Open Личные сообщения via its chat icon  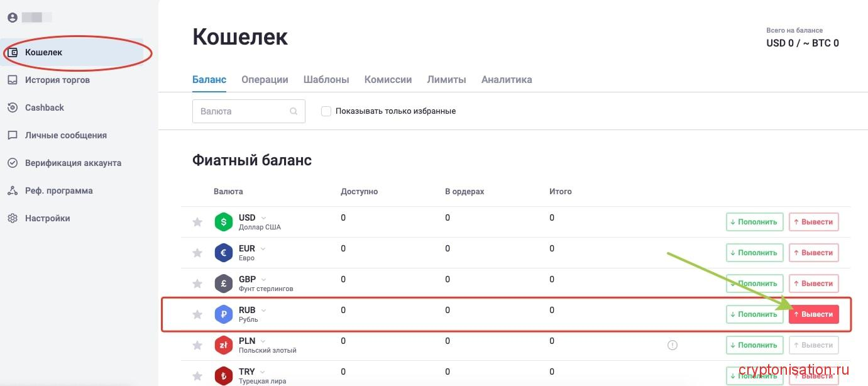tap(11, 135)
